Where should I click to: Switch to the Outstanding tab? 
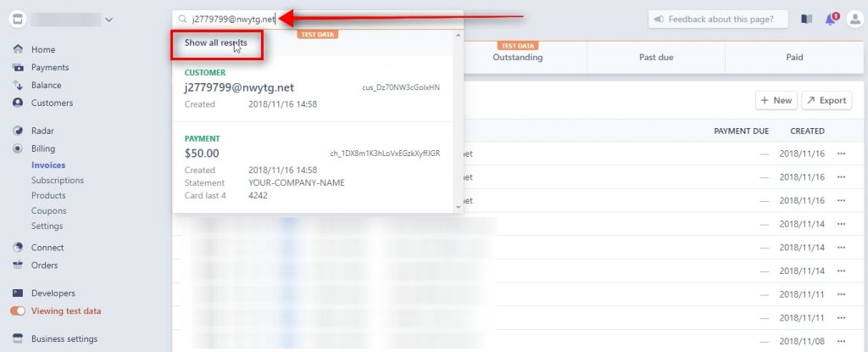(517, 58)
